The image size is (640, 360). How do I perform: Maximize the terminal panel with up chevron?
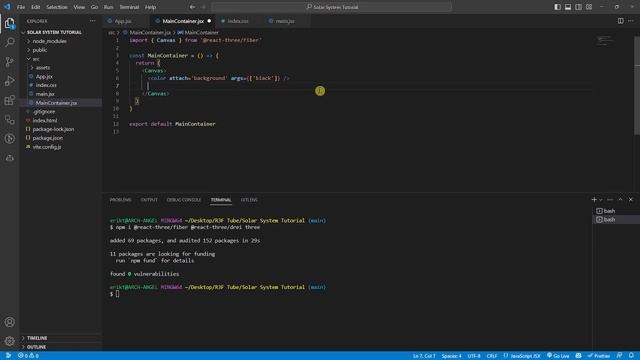click(x=620, y=200)
